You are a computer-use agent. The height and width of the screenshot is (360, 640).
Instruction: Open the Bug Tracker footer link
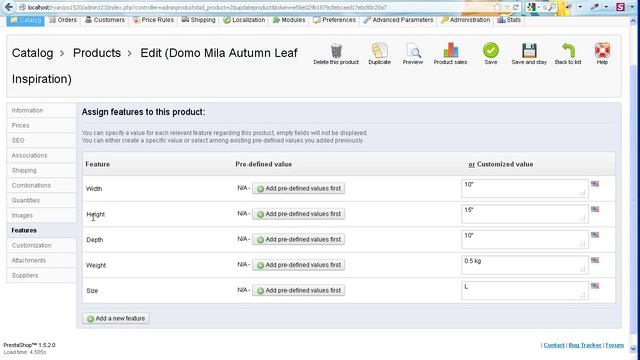point(585,345)
